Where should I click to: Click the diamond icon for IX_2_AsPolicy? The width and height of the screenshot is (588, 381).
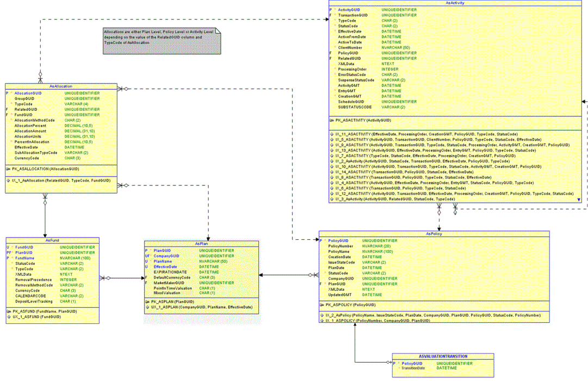322,315
